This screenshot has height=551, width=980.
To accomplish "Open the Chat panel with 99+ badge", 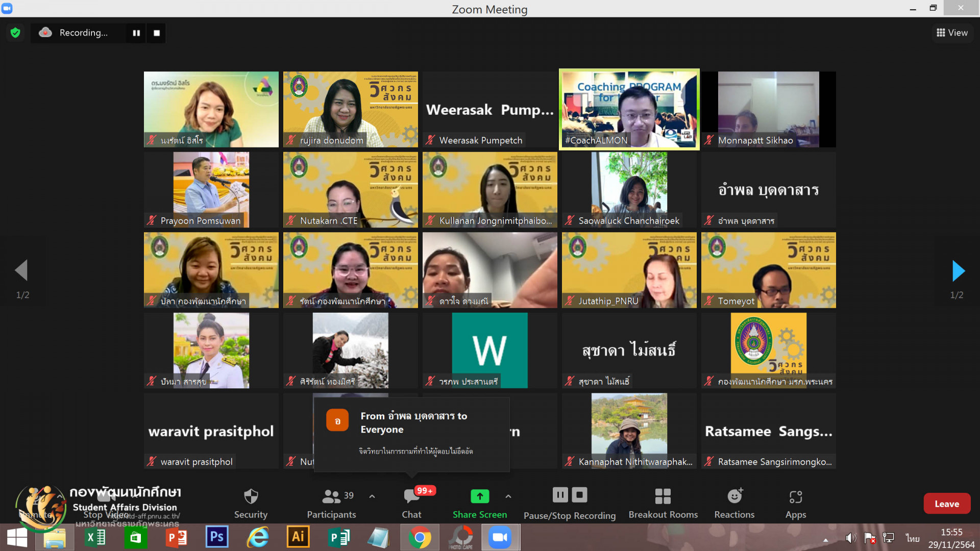I will point(411,496).
